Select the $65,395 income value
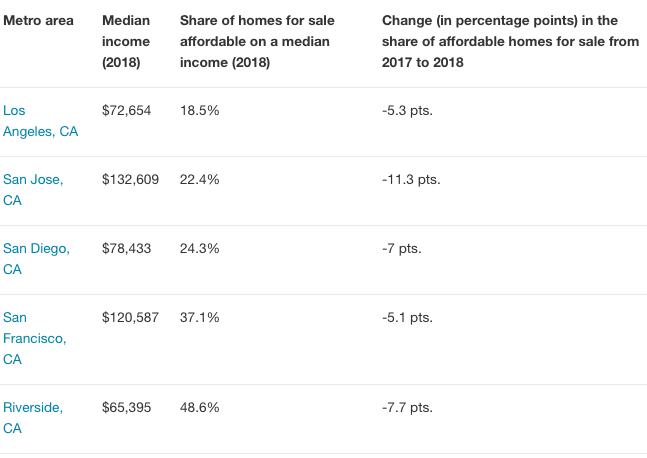 coord(127,407)
